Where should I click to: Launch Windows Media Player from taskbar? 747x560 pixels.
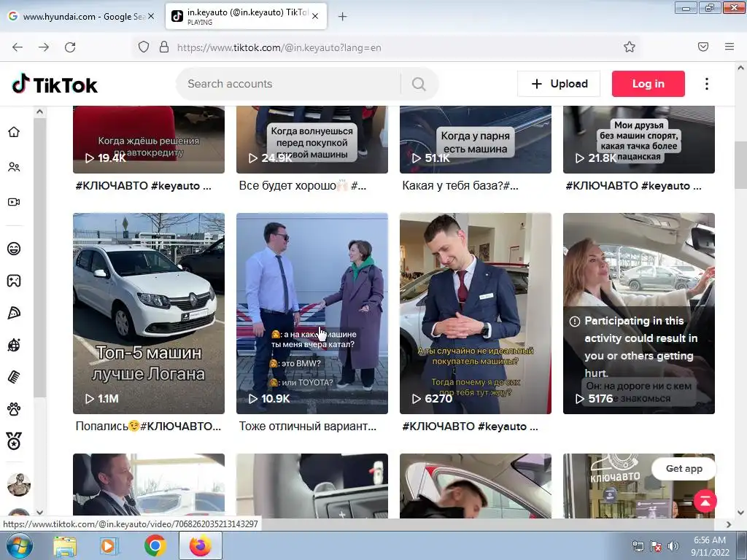tap(109, 546)
